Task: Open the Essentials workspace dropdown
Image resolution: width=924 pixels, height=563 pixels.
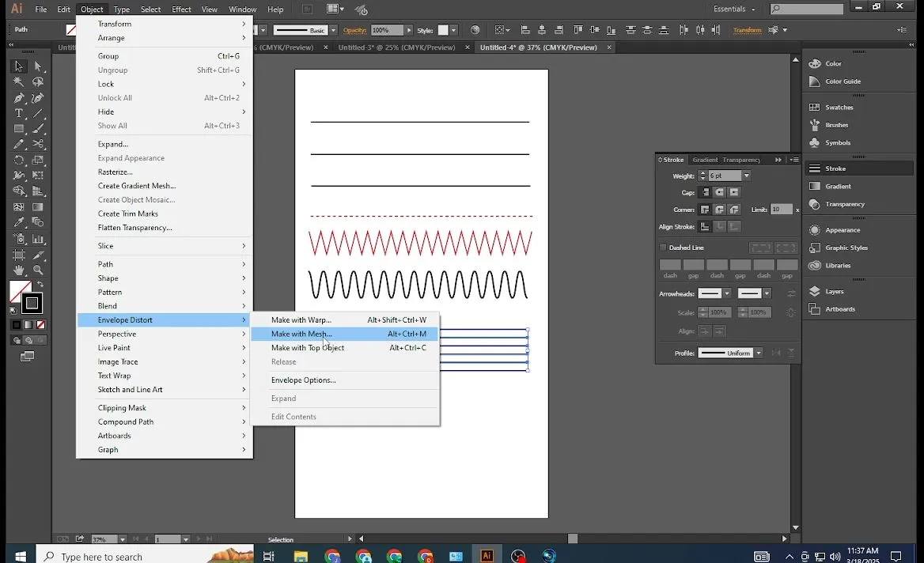Action: click(x=733, y=9)
